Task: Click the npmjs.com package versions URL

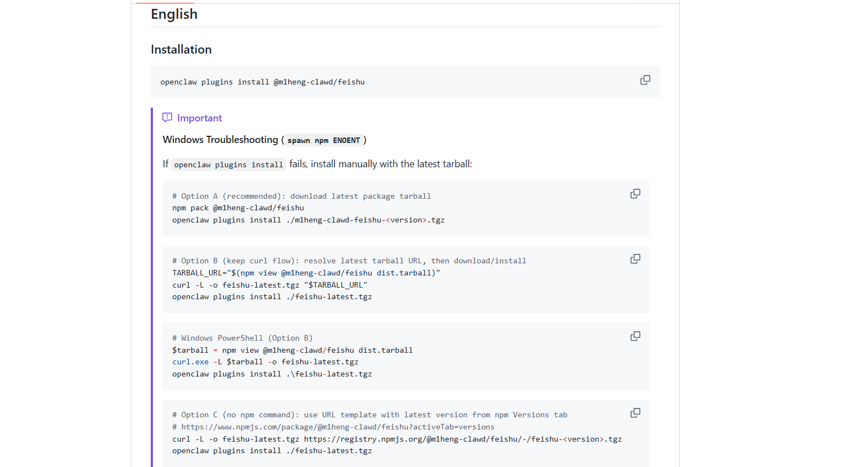Action: tap(337, 427)
